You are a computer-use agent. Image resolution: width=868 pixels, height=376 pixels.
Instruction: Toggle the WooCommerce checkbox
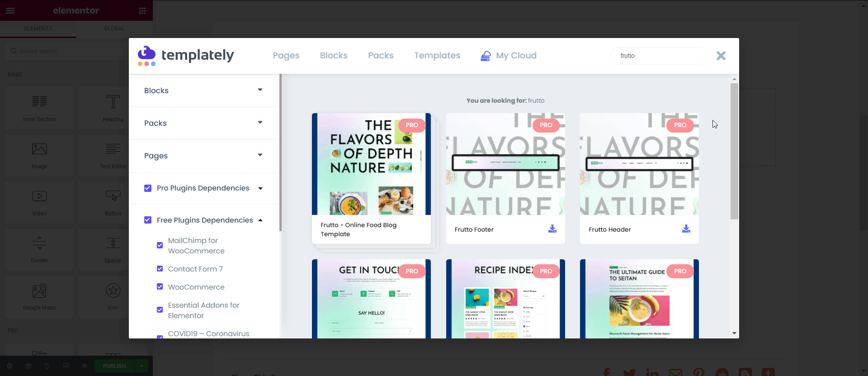[x=160, y=287]
